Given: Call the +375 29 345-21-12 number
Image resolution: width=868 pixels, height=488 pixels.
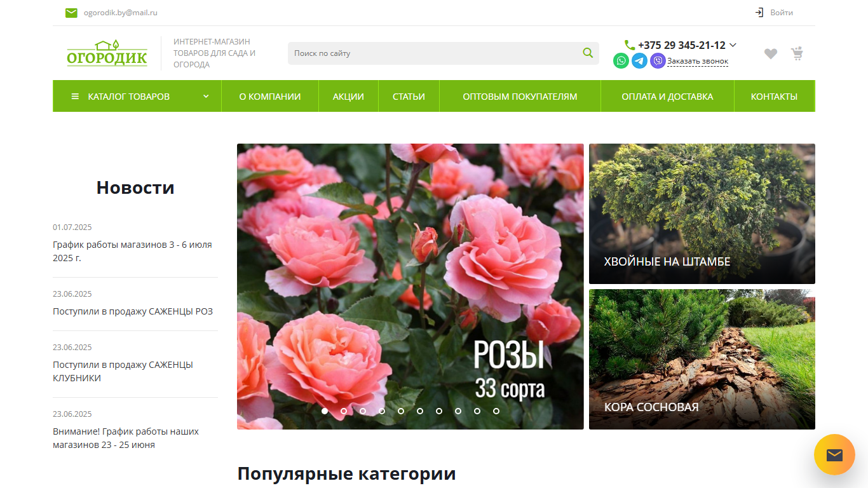Looking at the screenshot, I should pyautogui.click(x=681, y=45).
